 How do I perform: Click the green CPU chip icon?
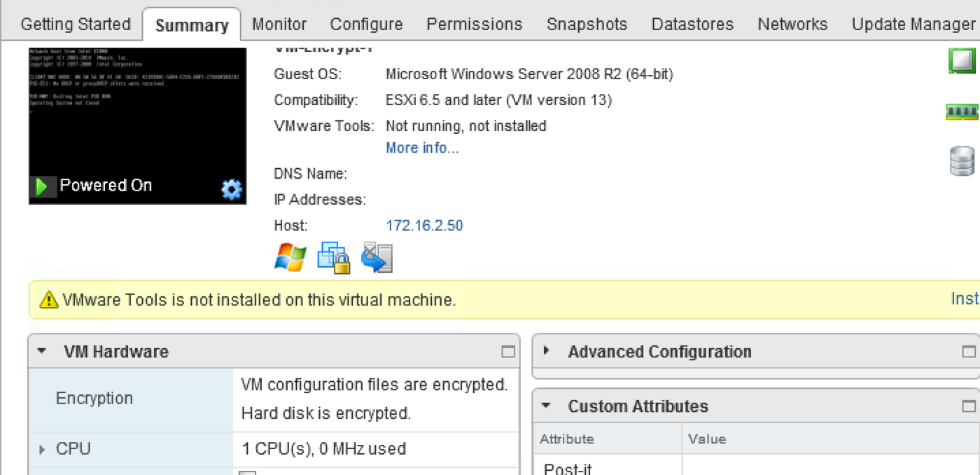pyautogui.click(x=962, y=60)
